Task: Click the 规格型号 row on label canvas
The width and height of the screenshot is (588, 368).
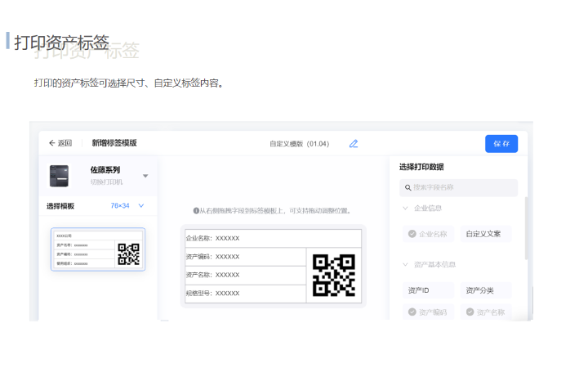Action: [x=245, y=293]
